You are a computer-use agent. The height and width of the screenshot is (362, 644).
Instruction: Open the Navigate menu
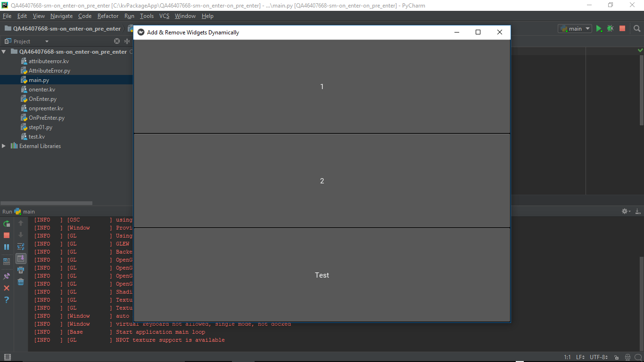tap(61, 16)
